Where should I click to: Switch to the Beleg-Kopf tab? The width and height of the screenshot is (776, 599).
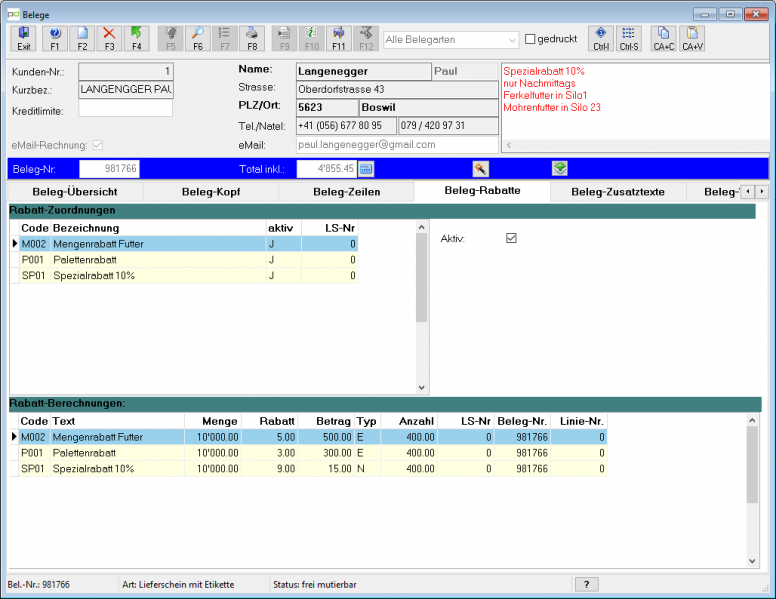(211, 192)
